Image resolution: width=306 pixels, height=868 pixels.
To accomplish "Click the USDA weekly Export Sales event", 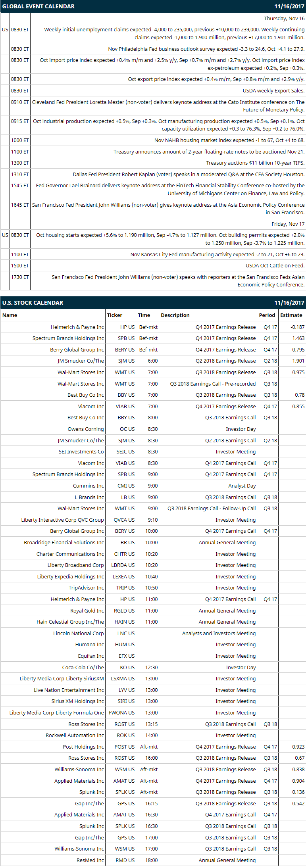I will 274,90.
